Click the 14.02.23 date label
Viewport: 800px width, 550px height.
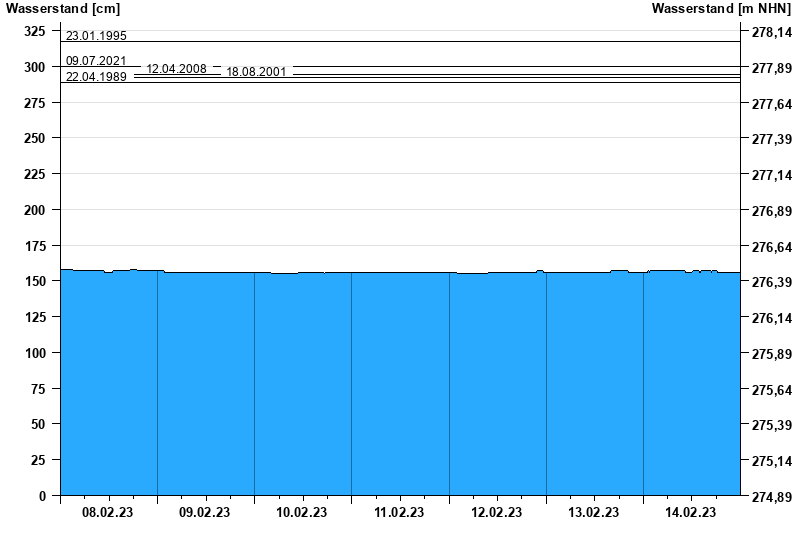click(691, 513)
